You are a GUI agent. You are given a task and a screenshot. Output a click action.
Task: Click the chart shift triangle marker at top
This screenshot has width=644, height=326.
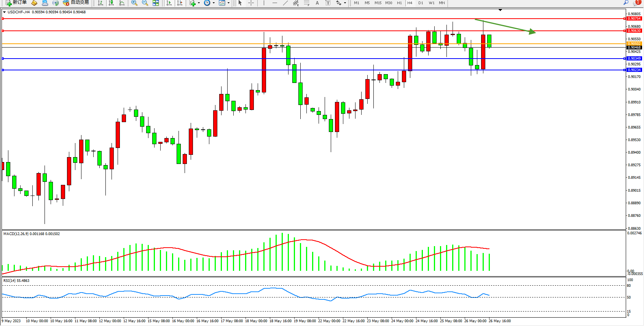coord(500,10)
